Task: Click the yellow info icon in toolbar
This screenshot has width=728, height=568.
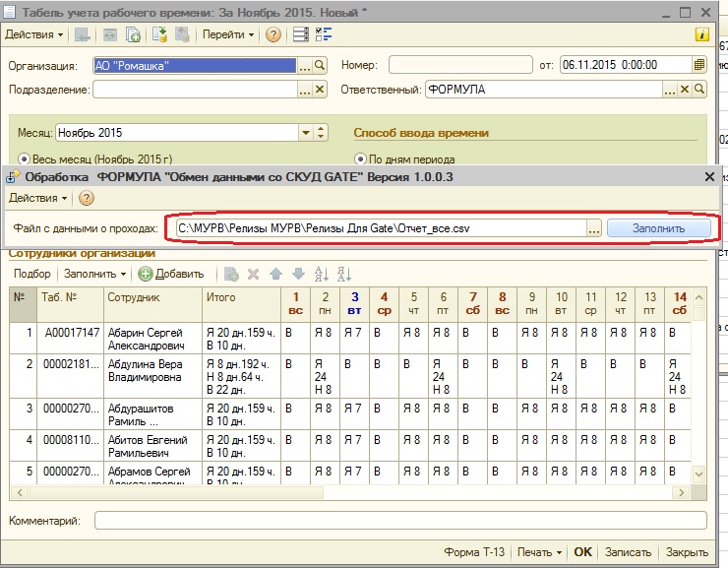Action: tap(702, 34)
